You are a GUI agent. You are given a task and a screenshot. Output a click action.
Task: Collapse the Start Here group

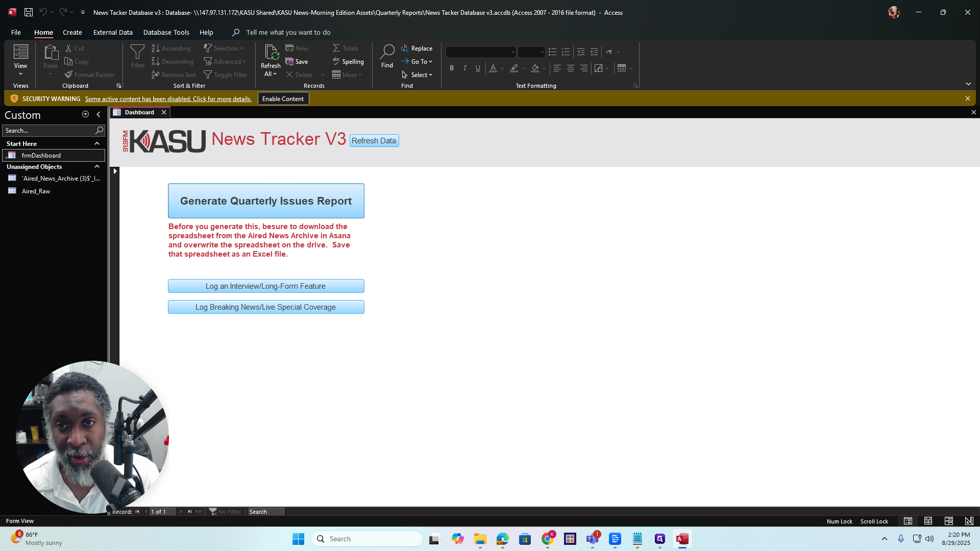point(97,143)
